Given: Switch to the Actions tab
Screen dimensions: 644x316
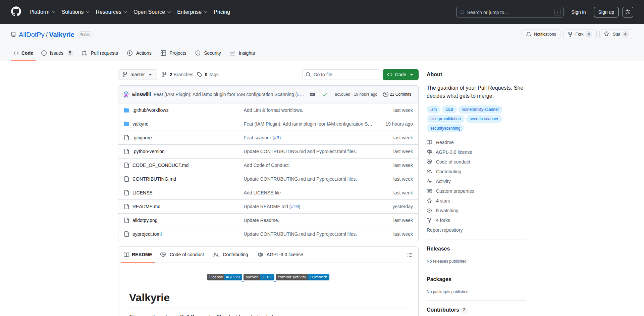Looking at the screenshot, I should point(140,53).
